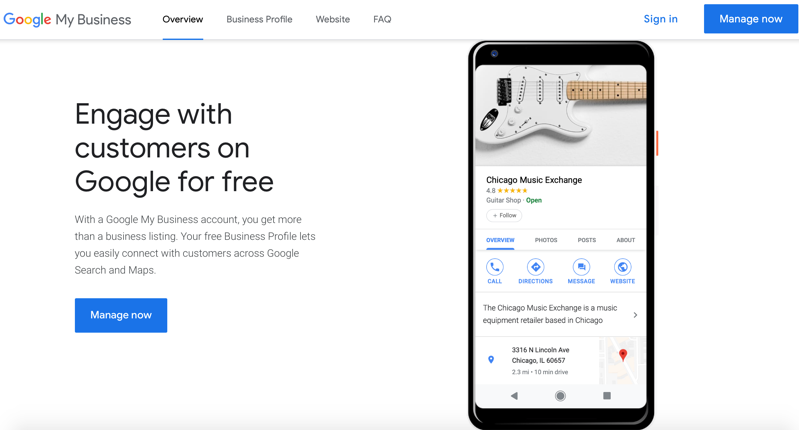Tap the Message chat icon
Viewport: 799px width, 430px height.
coord(581,267)
